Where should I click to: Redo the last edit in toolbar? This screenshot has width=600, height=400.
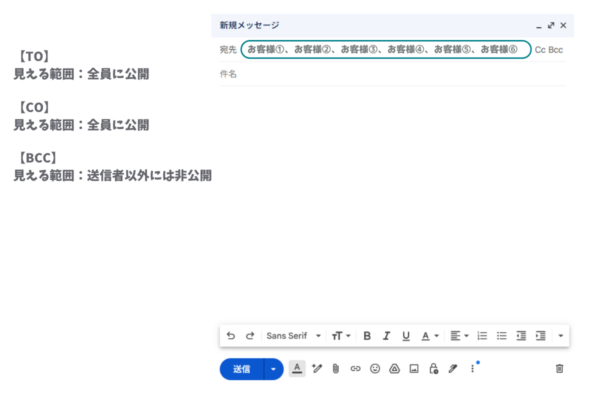coord(250,336)
